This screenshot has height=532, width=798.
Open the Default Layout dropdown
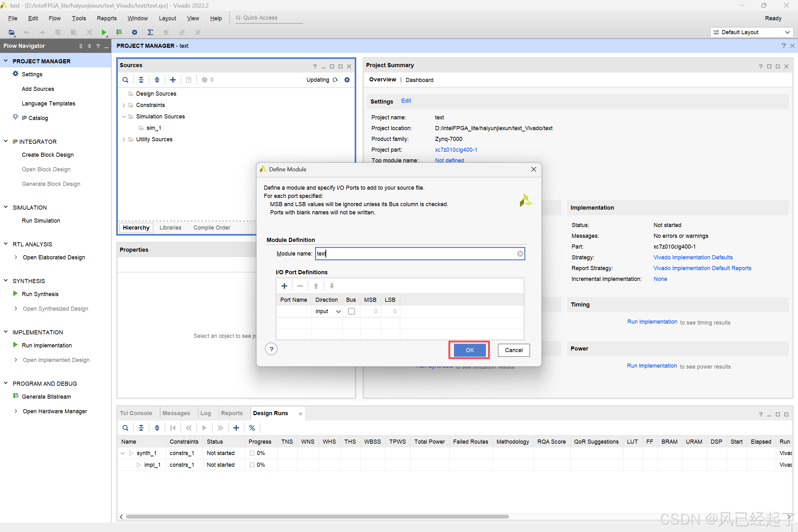point(751,32)
